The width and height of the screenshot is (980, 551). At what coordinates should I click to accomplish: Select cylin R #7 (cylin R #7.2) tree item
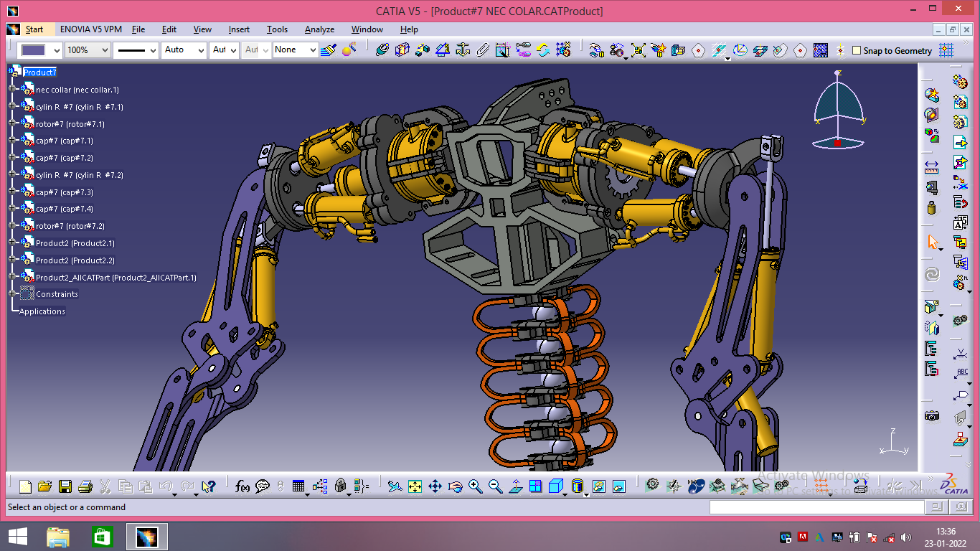point(80,174)
